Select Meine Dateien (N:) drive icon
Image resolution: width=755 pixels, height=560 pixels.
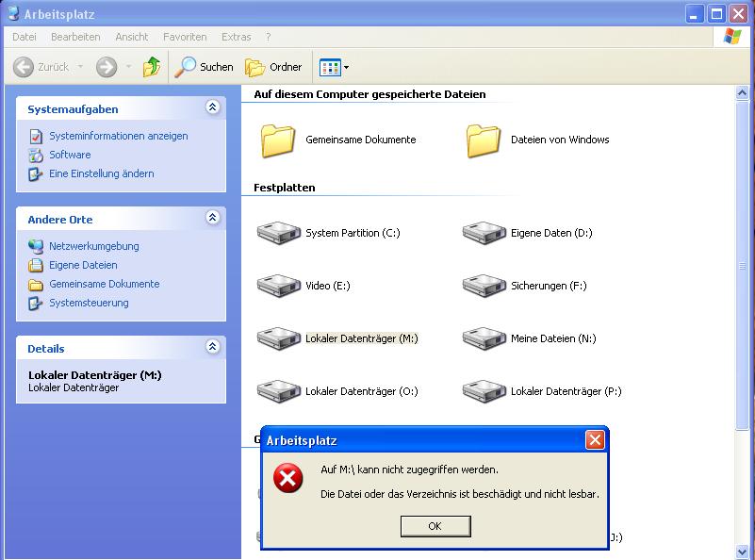pyautogui.click(x=484, y=338)
